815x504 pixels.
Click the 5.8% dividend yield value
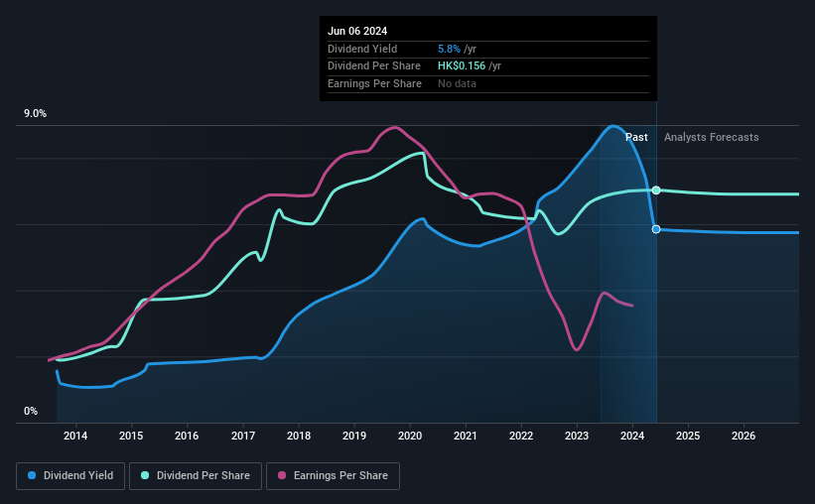449,49
